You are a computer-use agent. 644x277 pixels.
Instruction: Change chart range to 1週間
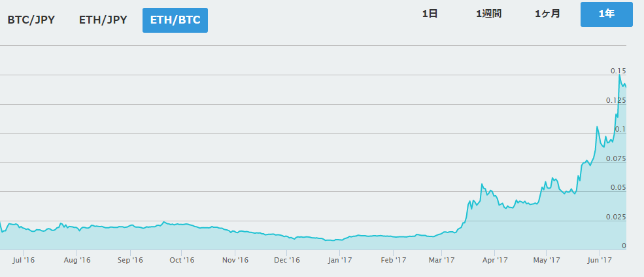pyautogui.click(x=488, y=14)
